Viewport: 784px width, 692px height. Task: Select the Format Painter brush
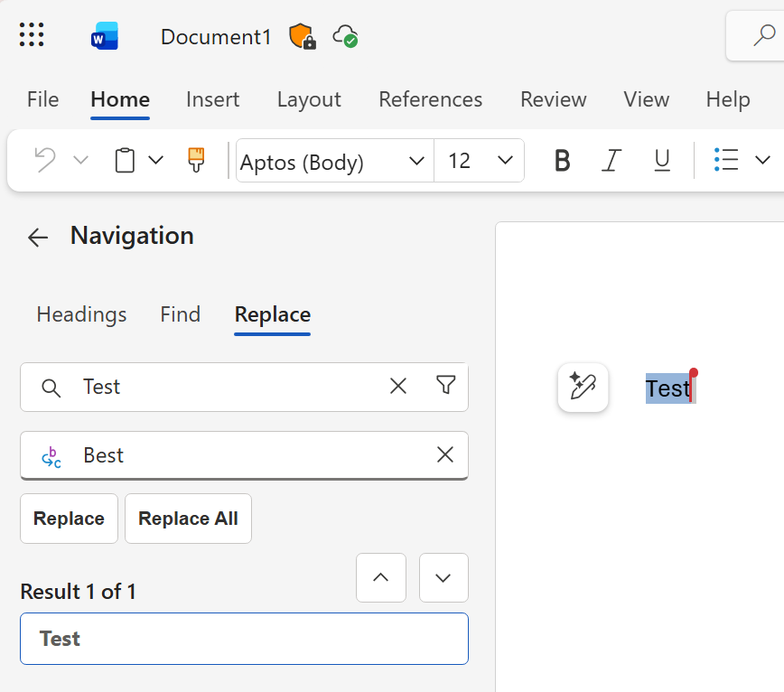(196, 160)
